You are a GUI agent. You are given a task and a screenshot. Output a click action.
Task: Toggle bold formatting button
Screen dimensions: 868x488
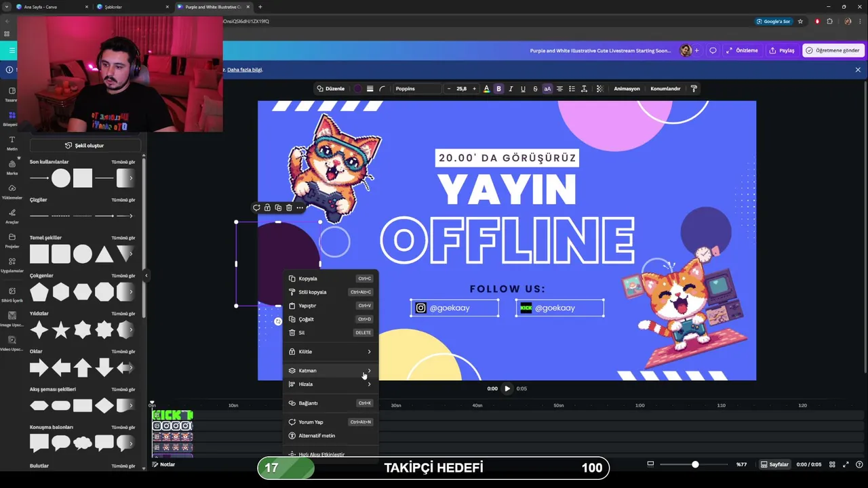pyautogui.click(x=498, y=89)
